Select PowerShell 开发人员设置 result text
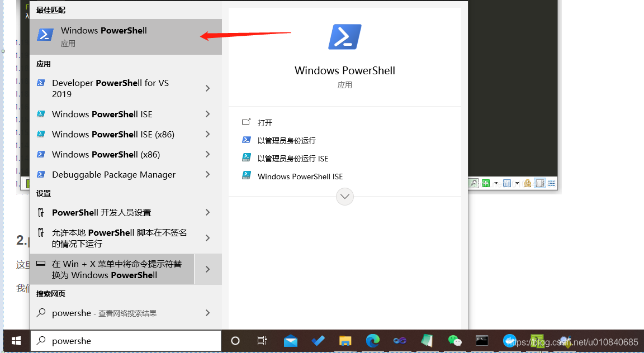The height and width of the screenshot is (353, 644). point(101,213)
